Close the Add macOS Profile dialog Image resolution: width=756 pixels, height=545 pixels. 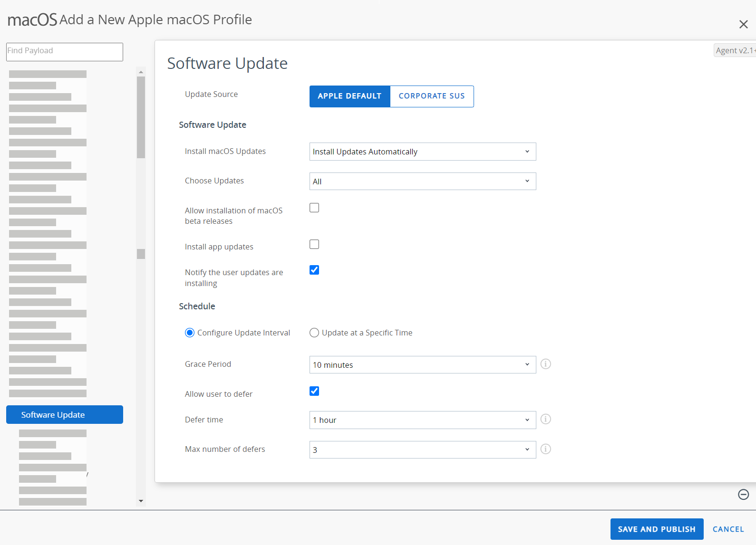744,24
